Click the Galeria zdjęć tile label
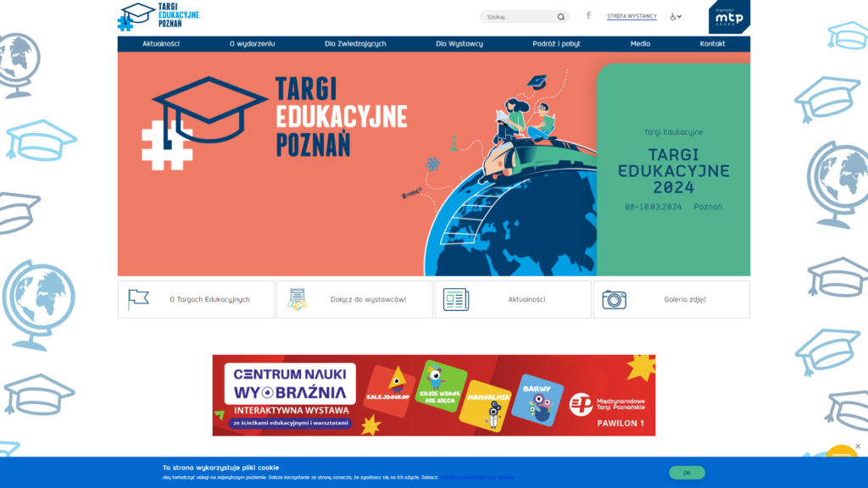Image resolution: width=868 pixels, height=488 pixels. 685,299
